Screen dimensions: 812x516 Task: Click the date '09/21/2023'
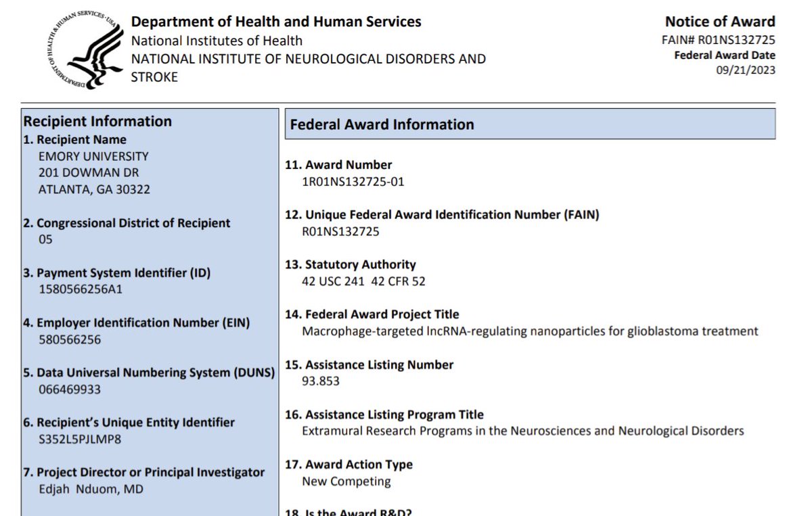pos(746,70)
